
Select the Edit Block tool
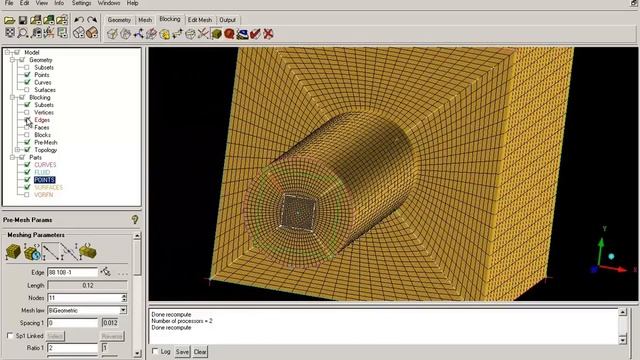pos(151,34)
